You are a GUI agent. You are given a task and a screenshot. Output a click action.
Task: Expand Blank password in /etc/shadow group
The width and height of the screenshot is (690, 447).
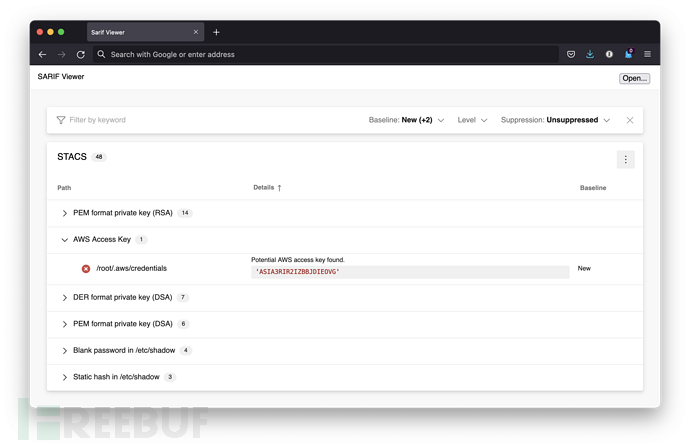tap(65, 351)
